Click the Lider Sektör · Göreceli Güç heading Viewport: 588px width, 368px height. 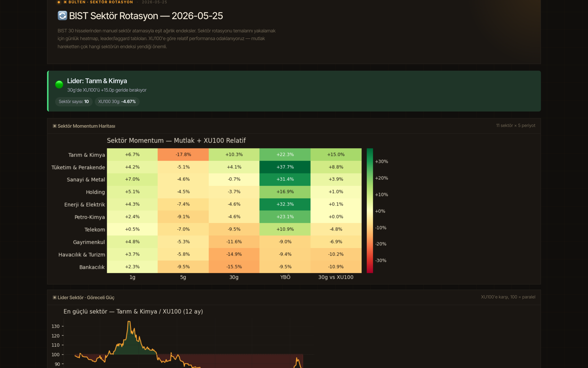(x=86, y=297)
